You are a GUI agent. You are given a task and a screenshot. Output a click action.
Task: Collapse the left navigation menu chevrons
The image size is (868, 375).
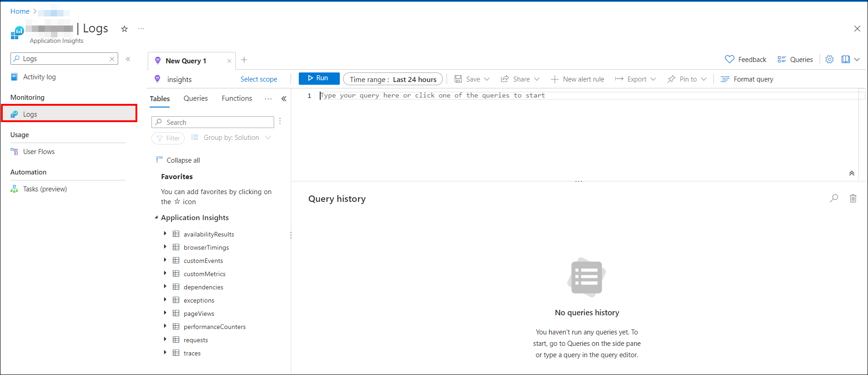click(128, 59)
